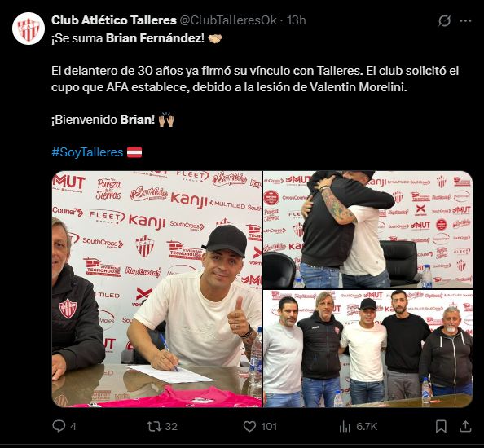
Task: Click the Club Atlético Talleres display name
Action: tap(114, 20)
